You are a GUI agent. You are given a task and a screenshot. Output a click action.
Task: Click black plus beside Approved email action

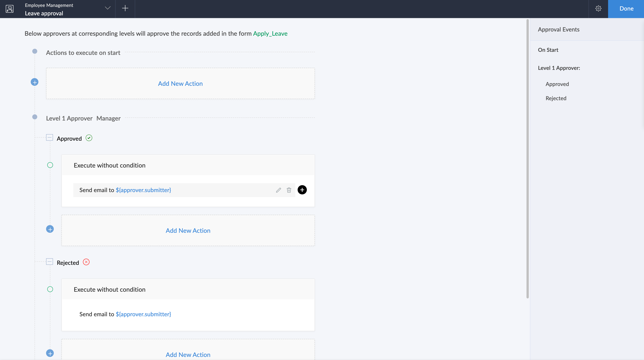click(x=302, y=190)
